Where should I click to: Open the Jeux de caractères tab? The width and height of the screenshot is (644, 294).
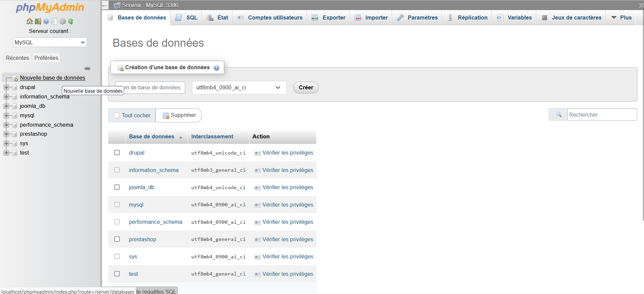pos(571,17)
